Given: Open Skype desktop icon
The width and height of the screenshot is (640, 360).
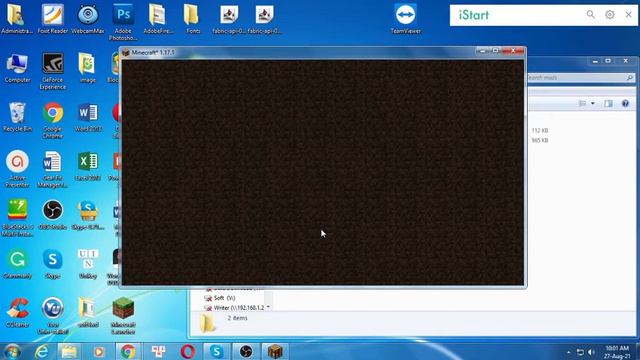Looking at the screenshot, I should 52,264.
